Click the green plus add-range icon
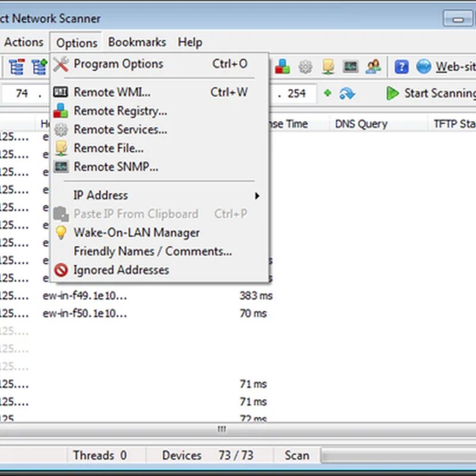Viewport: 476px width, 476px height. [x=327, y=93]
